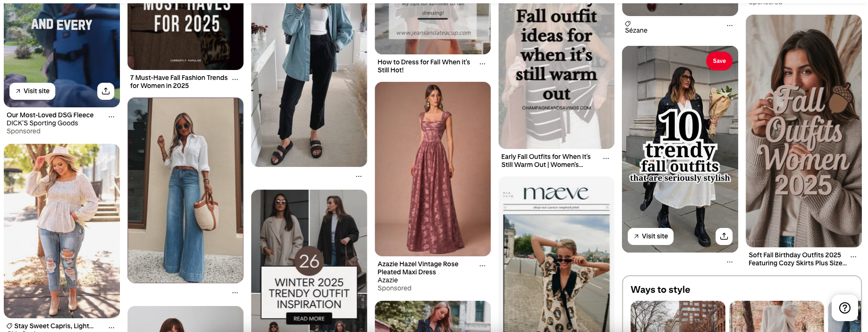
Task: Open more options for Stay Sweet Capris pin
Action: tap(111, 327)
